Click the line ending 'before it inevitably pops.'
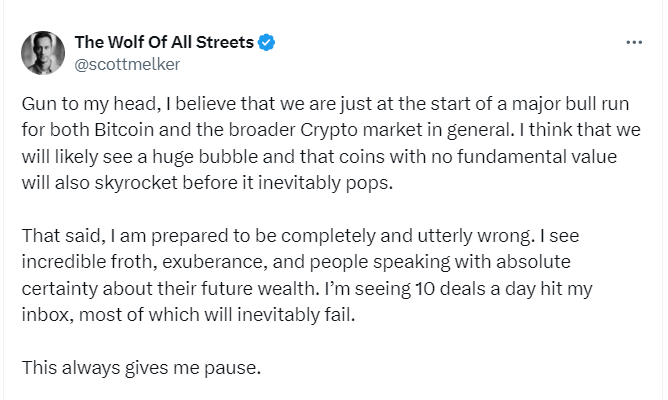The image size is (668, 400). 207,183
